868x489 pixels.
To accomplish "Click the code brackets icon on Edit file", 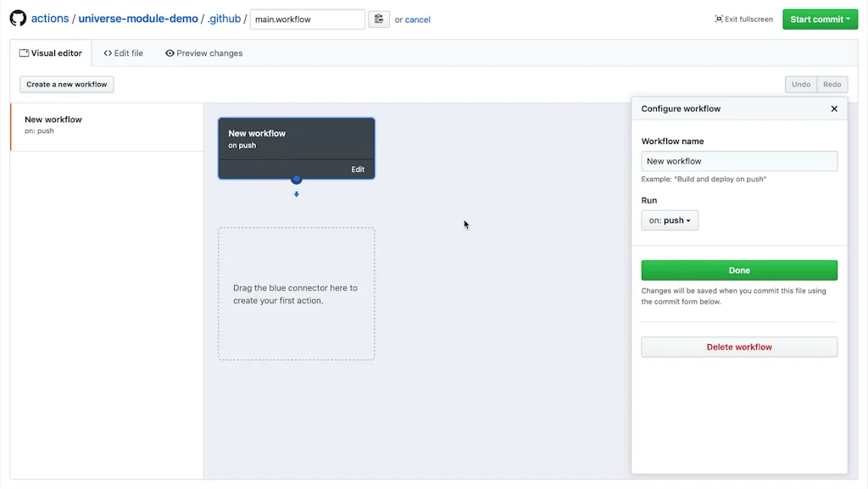I will click(109, 53).
